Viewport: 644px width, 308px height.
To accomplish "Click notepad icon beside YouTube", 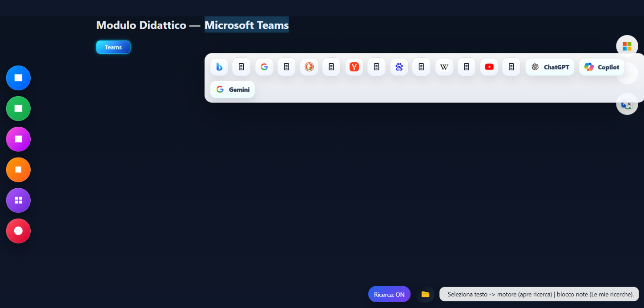I will tap(511, 67).
